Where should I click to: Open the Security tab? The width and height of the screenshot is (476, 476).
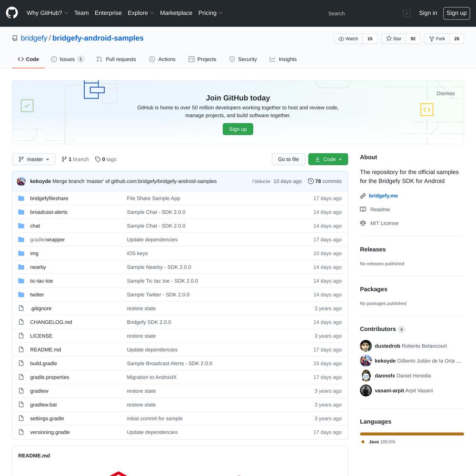[x=243, y=59]
